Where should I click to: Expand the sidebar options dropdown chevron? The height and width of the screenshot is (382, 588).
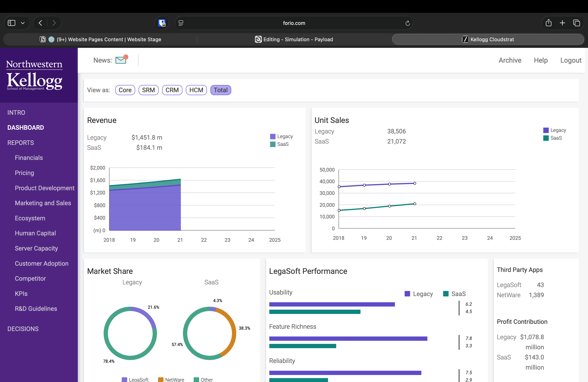click(x=23, y=23)
